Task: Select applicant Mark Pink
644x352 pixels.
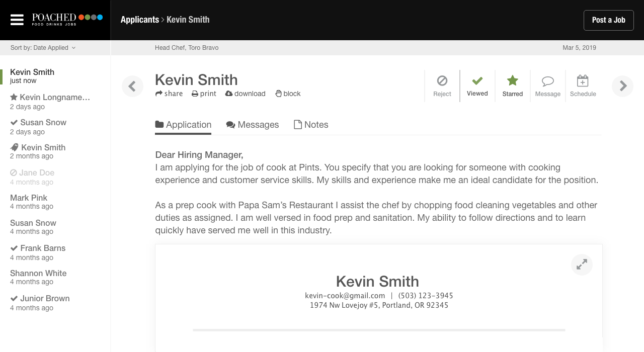Action: (32, 202)
